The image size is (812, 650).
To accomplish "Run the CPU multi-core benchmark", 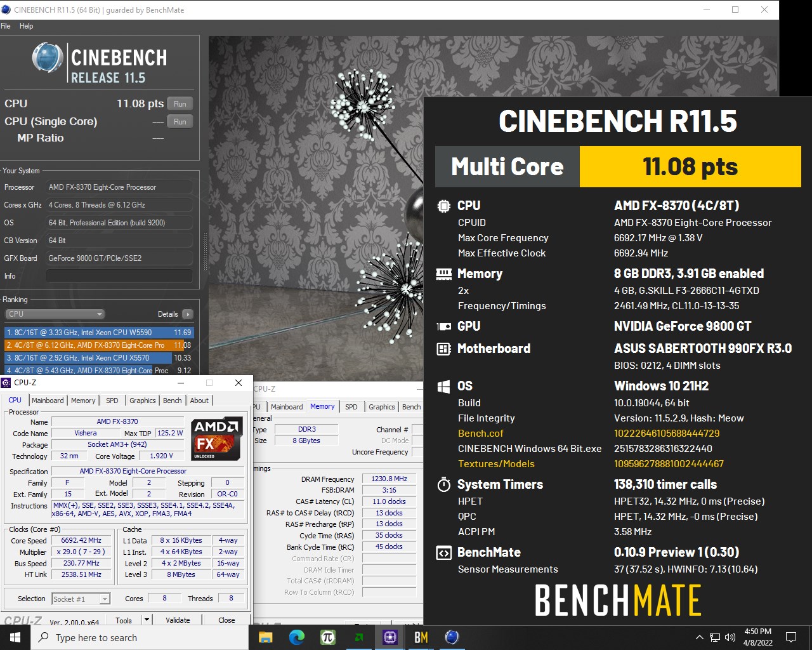I will click(x=180, y=104).
